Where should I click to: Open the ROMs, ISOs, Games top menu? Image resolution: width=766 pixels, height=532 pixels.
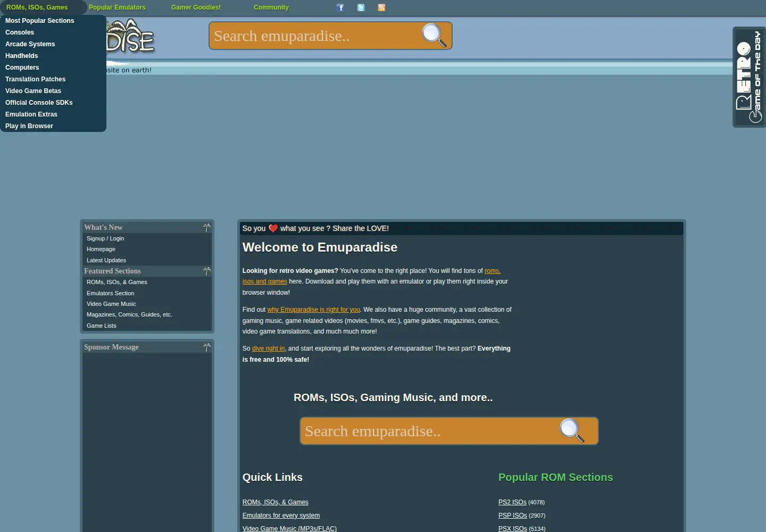tap(37, 7)
